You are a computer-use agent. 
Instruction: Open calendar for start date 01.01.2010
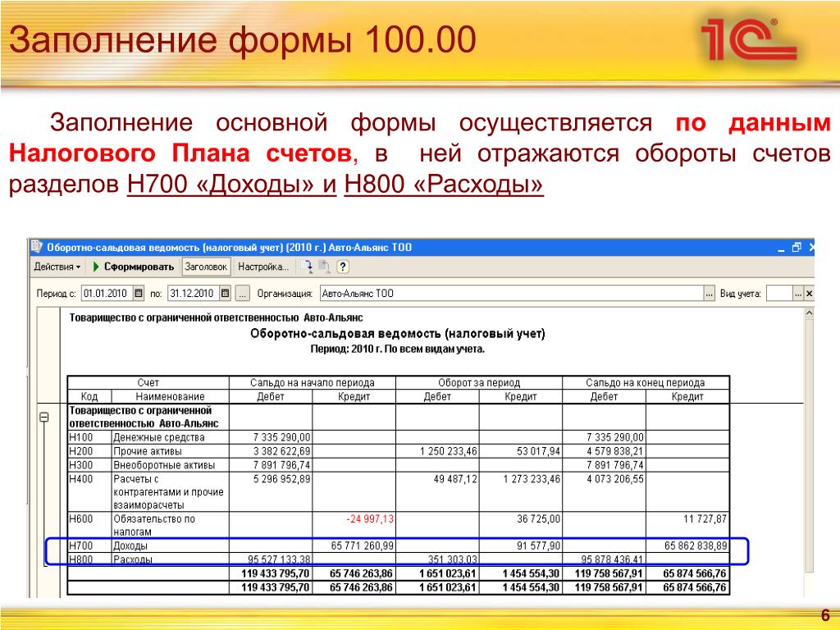click(x=139, y=293)
